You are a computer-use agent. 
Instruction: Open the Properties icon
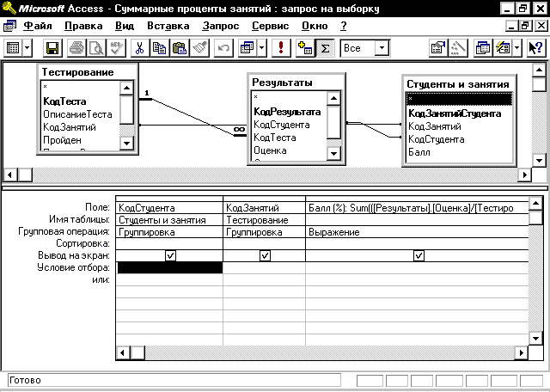438,48
